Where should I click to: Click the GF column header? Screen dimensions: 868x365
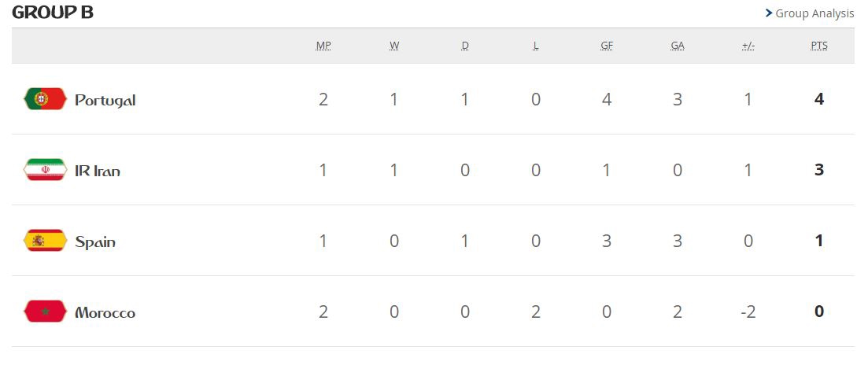tap(607, 46)
